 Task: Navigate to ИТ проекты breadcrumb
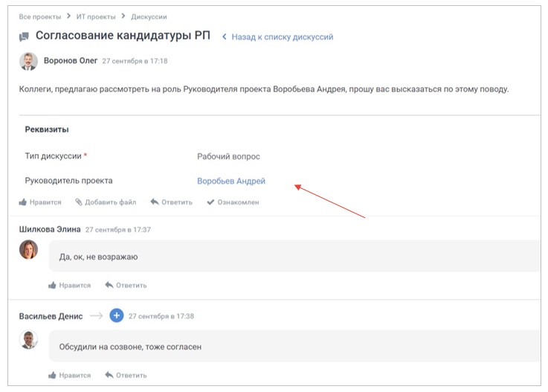click(x=97, y=16)
